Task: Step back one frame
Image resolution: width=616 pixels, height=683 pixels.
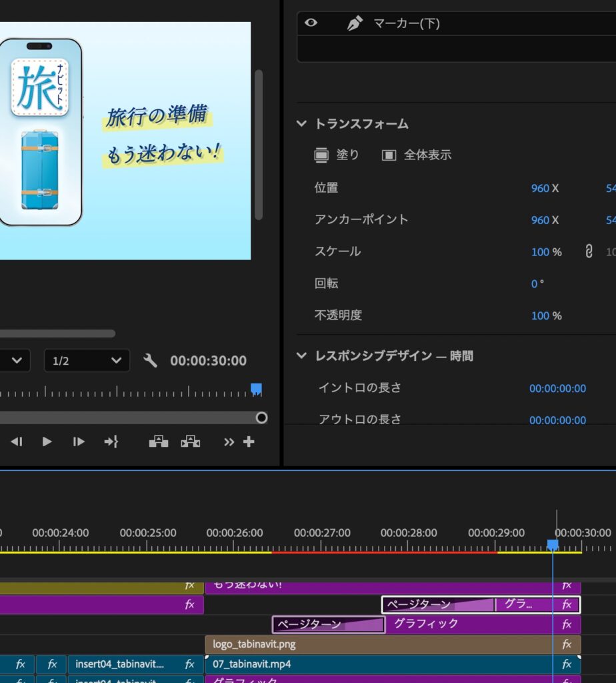Action: (17, 442)
